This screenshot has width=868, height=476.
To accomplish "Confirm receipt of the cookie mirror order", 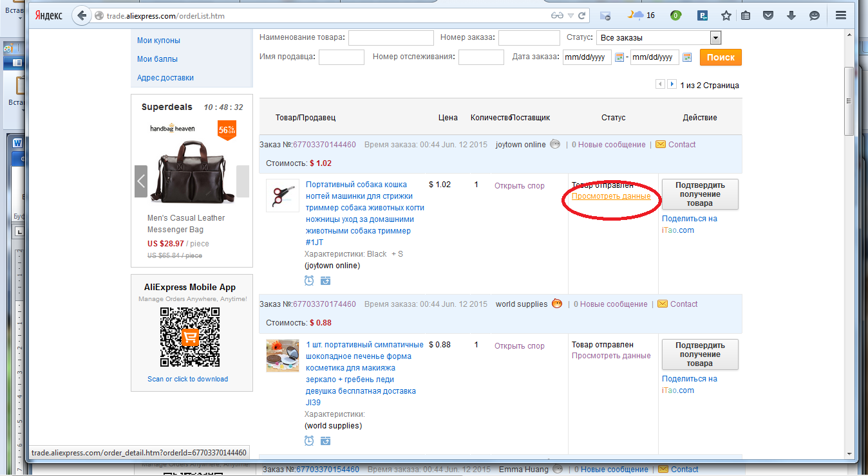I will coord(700,354).
